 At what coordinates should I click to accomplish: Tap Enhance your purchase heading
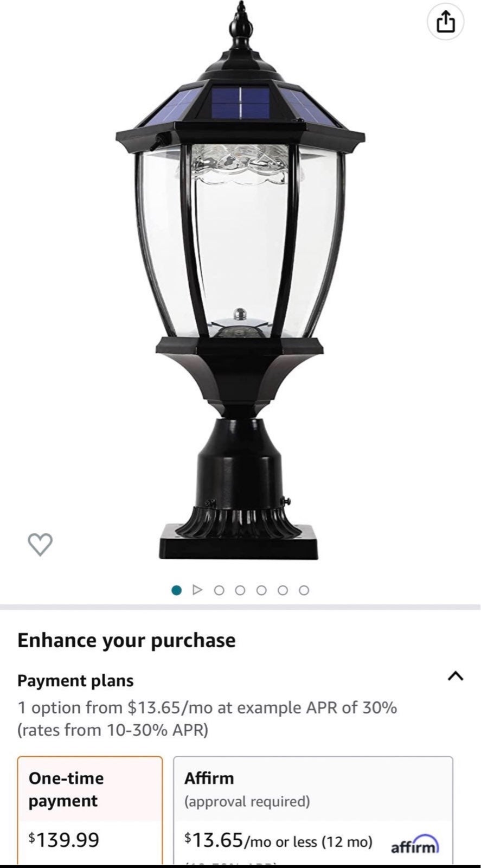point(126,640)
